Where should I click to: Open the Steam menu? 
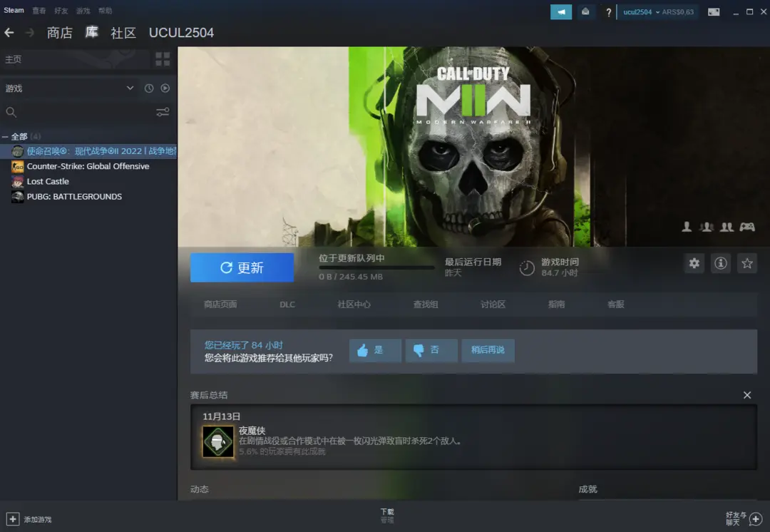click(x=14, y=10)
